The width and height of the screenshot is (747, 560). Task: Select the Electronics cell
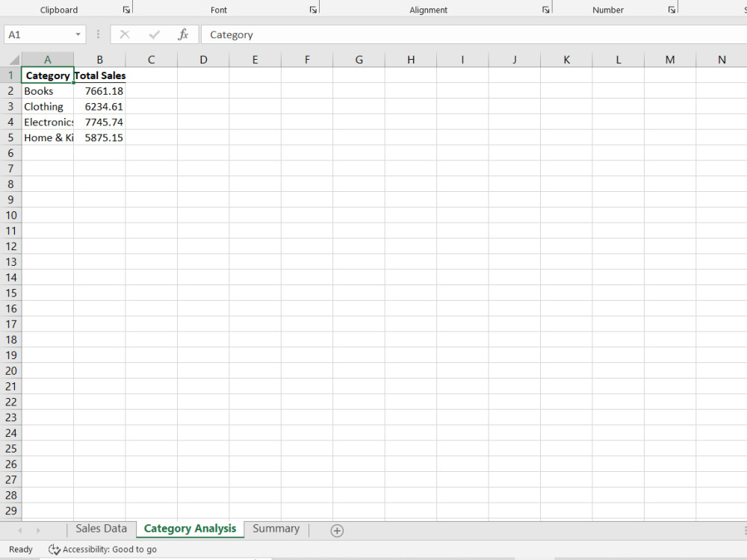pos(47,122)
